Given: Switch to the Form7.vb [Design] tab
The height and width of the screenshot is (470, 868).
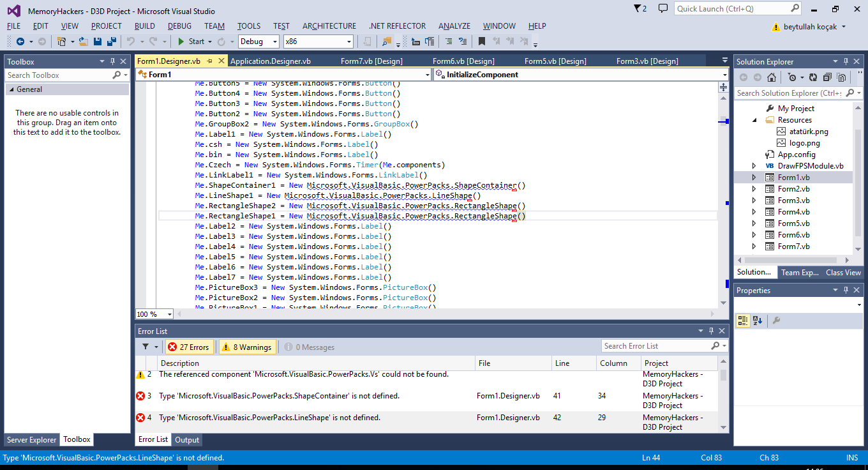Looking at the screenshot, I should pos(371,61).
